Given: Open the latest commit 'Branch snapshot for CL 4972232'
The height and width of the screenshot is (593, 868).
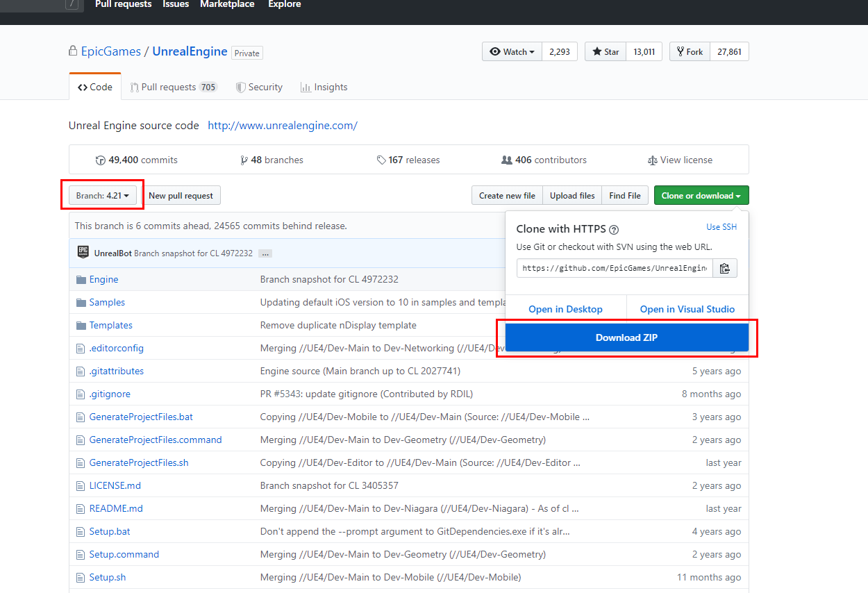Looking at the screenshot, I should [x=193, y=253].
